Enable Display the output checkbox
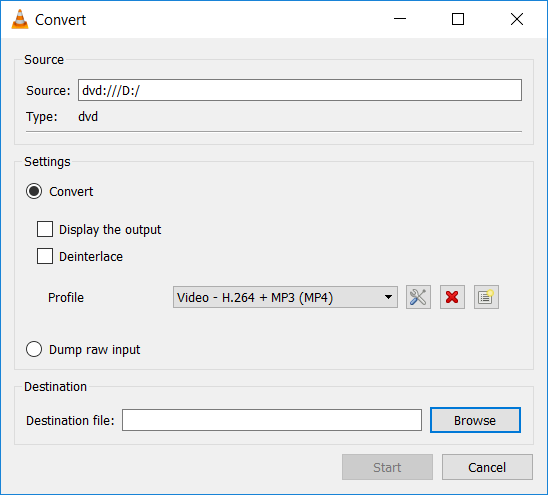The width and height of the screenshot is (548, 495). click(45, 229)
